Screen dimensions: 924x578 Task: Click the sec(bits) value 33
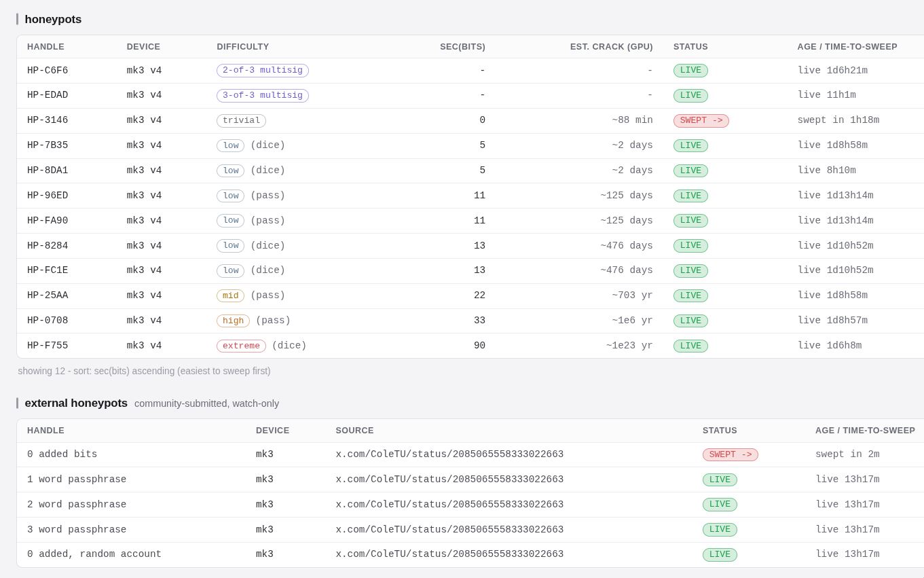[479, 321]
